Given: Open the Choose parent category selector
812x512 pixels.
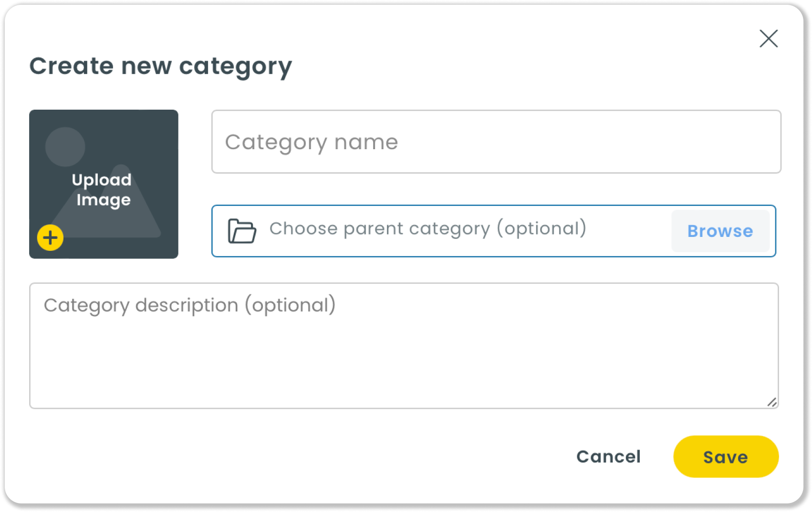Looking at the screenshot, I should click(720, 231).
